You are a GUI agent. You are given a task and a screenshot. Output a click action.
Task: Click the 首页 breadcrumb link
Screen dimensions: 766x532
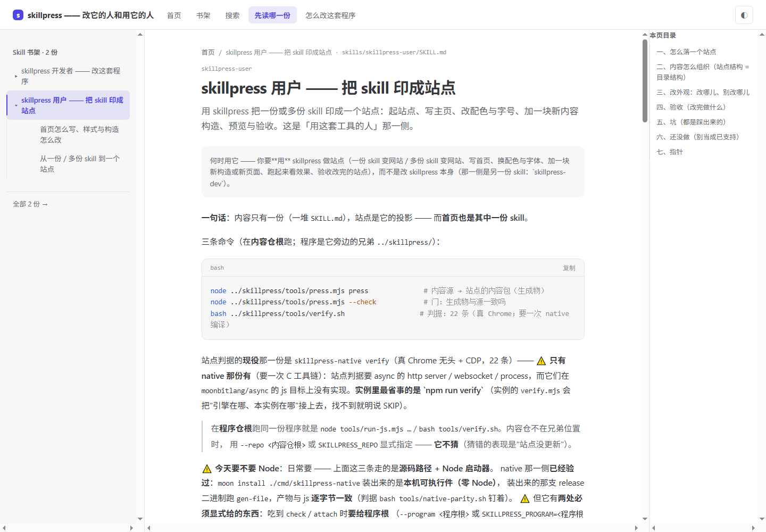(x=208, y=52)
